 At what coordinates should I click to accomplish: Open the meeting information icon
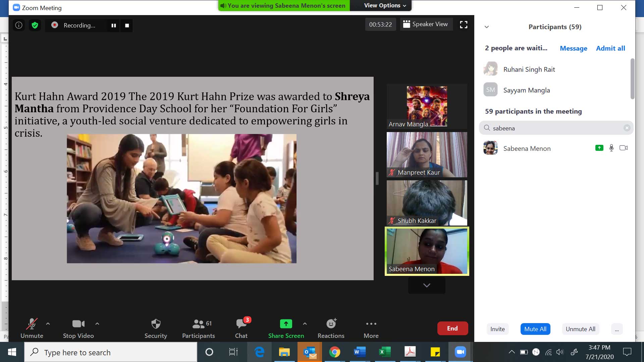coord(19,25)
